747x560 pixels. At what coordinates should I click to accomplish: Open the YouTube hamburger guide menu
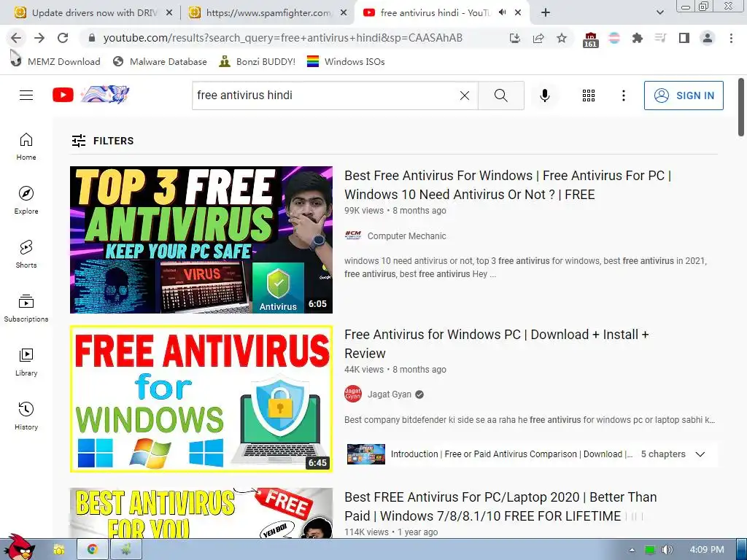[x=26, y=96]
